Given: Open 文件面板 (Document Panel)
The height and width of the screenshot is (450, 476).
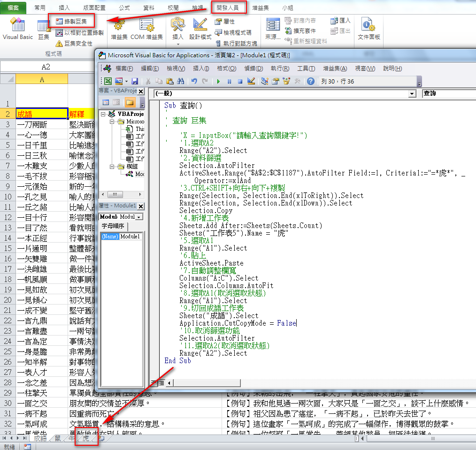Looking at the screenshot, I should click(x=369, y=29).
